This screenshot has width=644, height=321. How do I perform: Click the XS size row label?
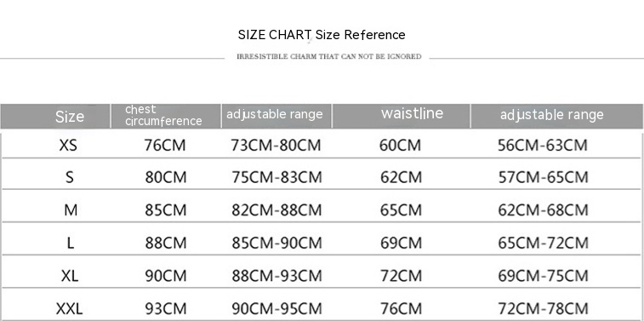pos(68,146)
